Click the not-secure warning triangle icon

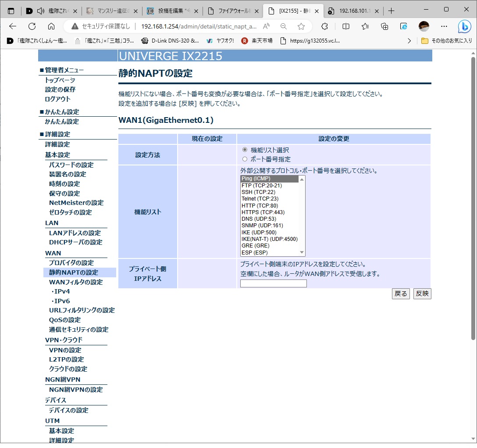click(75, 26)
